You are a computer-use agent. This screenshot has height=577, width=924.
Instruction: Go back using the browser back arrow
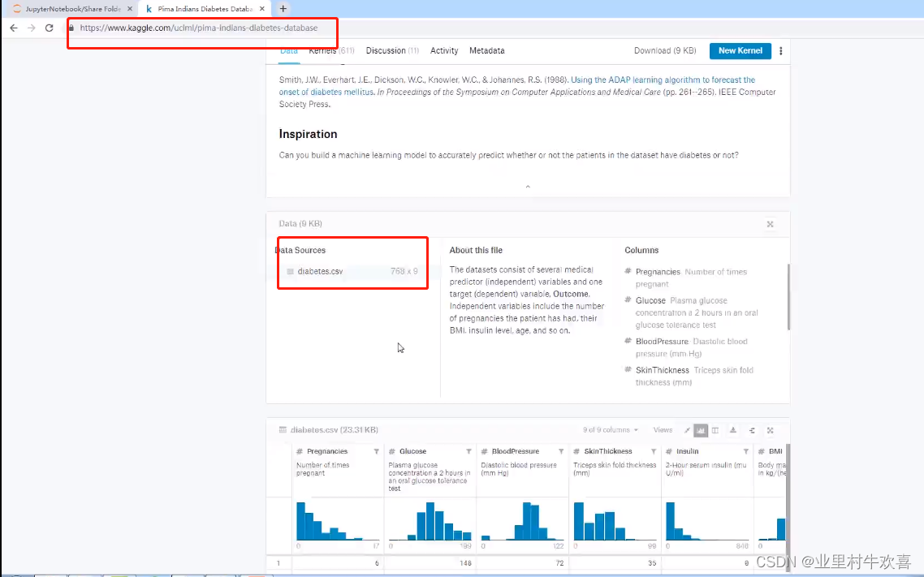click(14, 28)
